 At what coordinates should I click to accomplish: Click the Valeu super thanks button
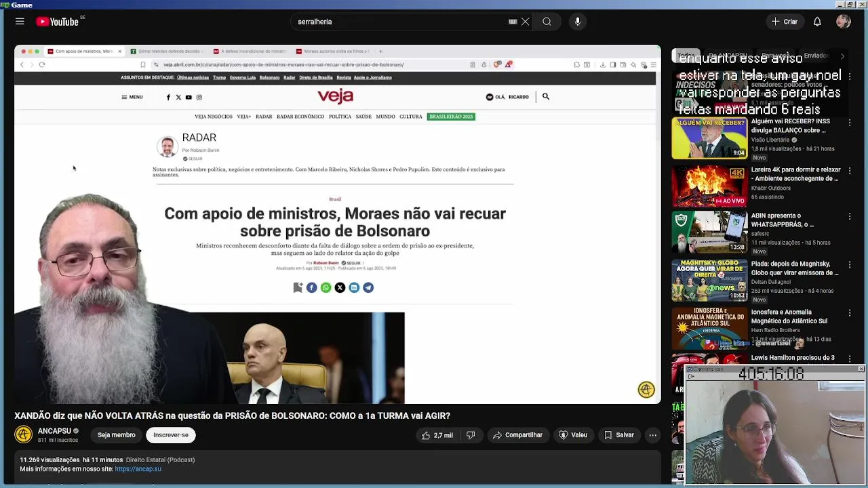[x=572, y=435]
